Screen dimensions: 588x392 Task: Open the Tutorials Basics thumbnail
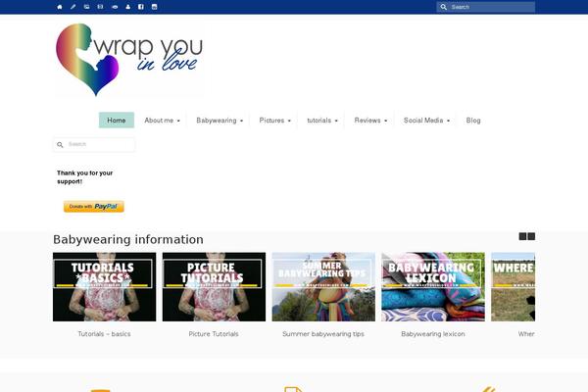point(104,286)
